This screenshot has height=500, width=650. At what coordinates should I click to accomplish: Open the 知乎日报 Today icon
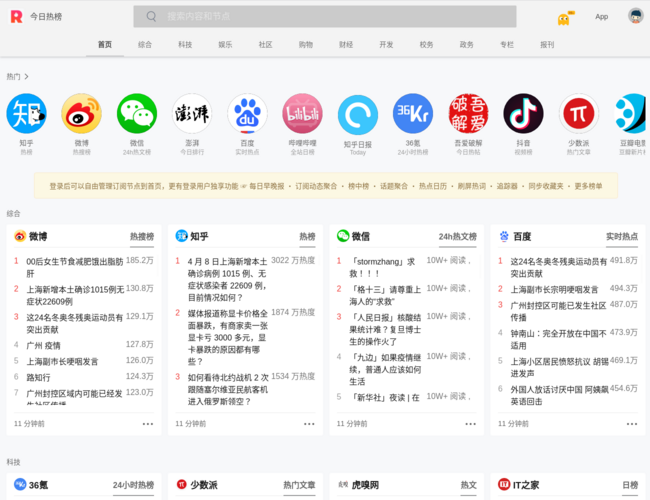click(358, 115)
